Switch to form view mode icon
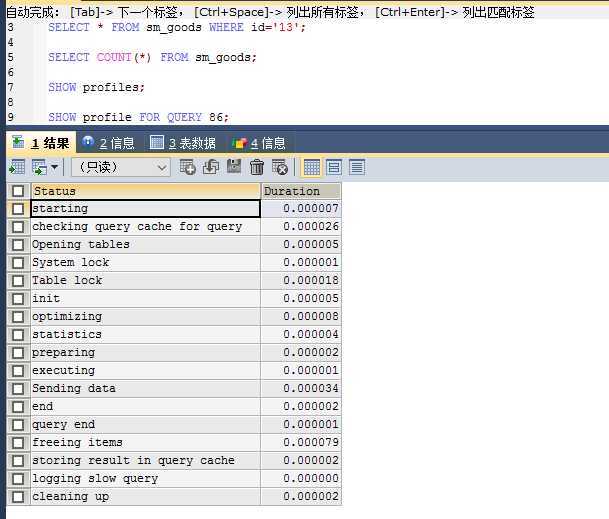This screenshot has height=519, width=609. tap(334, 167)
